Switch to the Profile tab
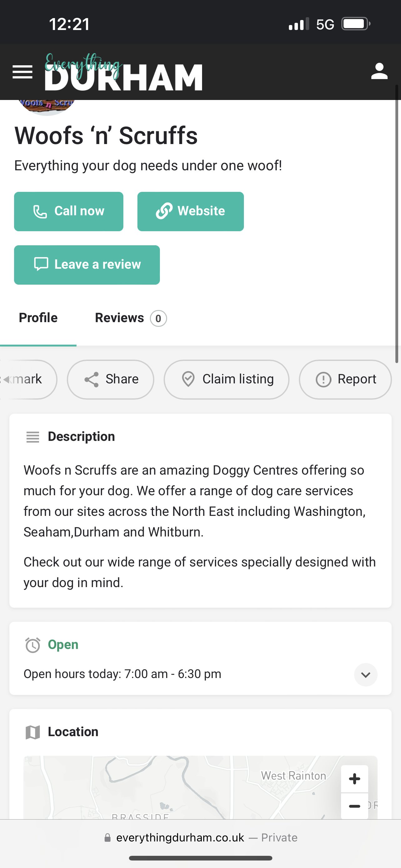Image resolution: width=401 pixels, height=868 pixels. pyautogui.click(x=38, y=318)
